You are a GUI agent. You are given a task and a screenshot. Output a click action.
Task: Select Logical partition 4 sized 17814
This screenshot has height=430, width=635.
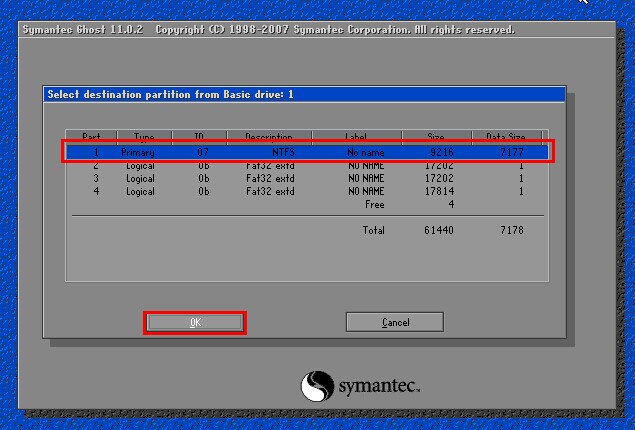[x=307, y=191]
